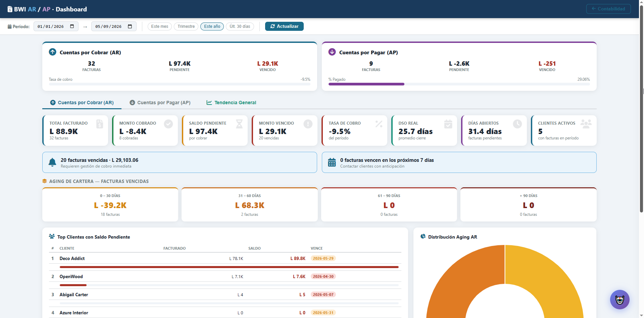
Task: Click the % Pagado progress bar
Action: point(459,84)
